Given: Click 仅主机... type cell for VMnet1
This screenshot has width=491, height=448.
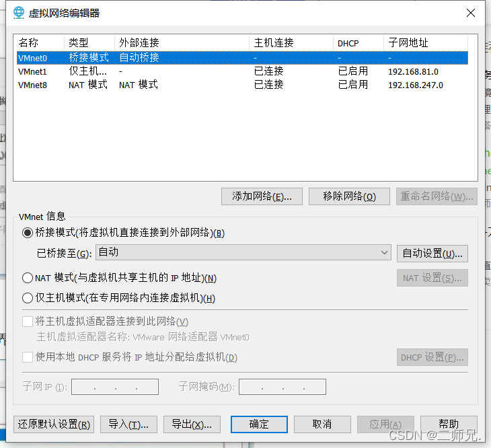Looking at the screenshot, I should [87, 71].
